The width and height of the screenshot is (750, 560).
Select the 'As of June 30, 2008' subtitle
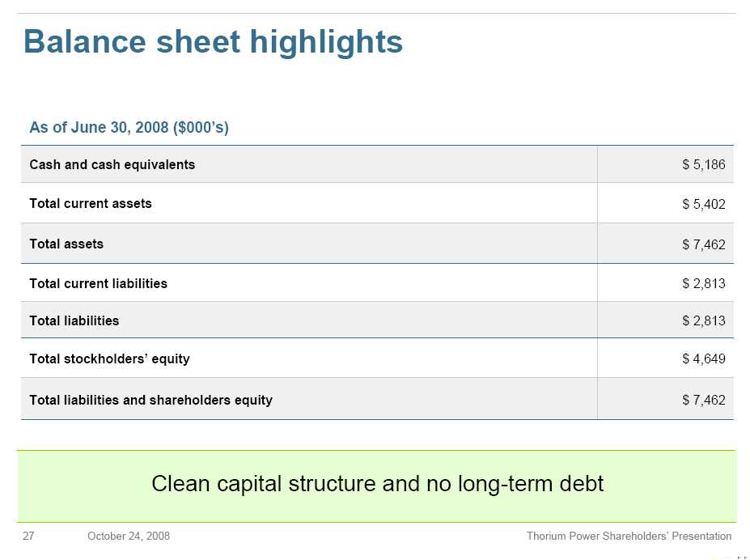129,128
